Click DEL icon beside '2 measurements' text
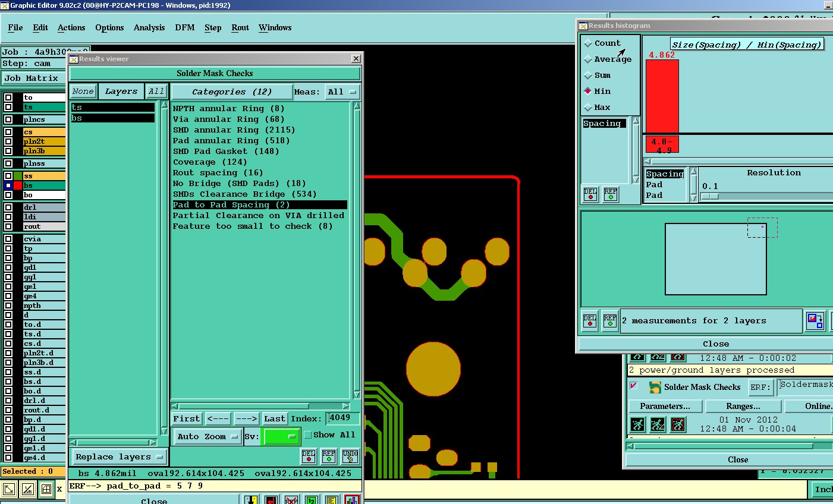The width and height of the screenshot is (833, 504). [x=590, y=321]
